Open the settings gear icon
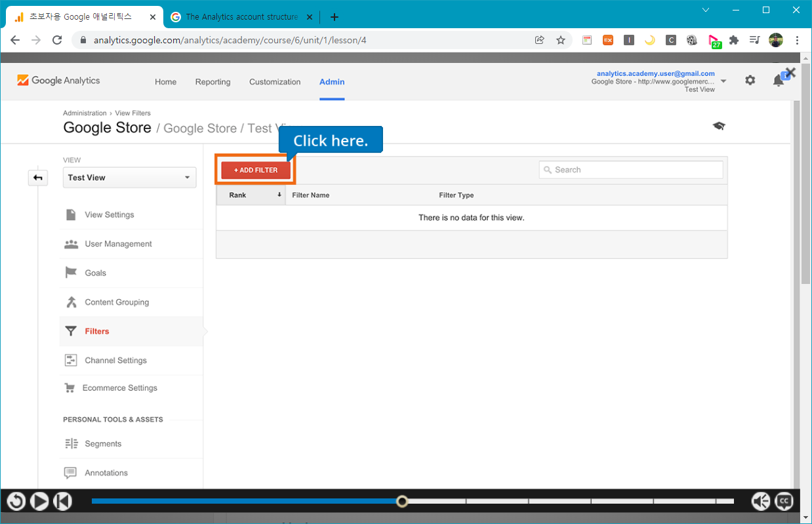 750,80
